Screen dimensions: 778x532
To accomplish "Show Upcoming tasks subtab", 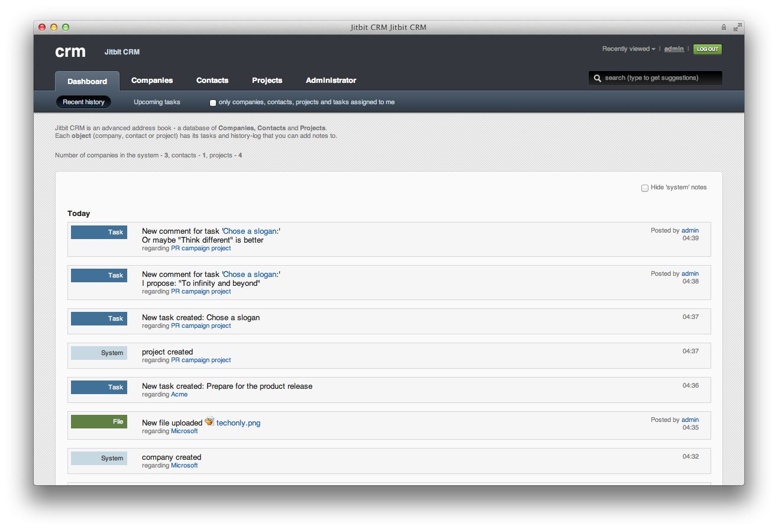I will tap(157, 102).
